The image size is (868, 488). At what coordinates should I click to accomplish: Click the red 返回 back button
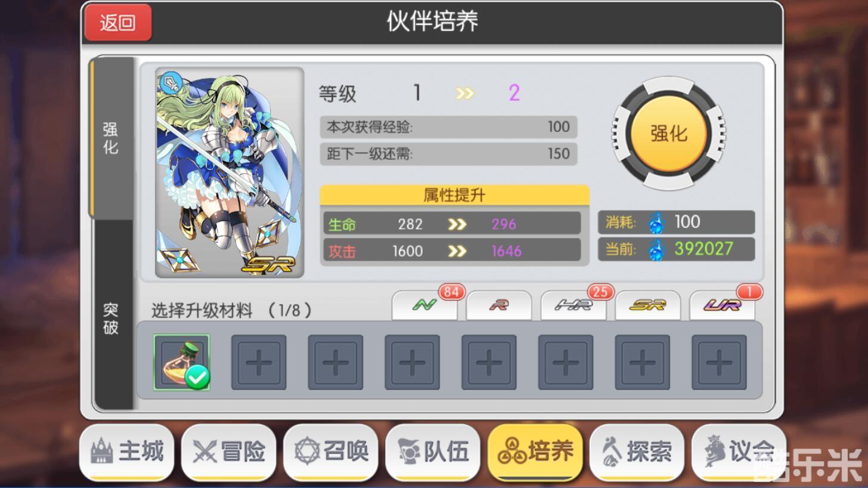[x=118, y=23]
